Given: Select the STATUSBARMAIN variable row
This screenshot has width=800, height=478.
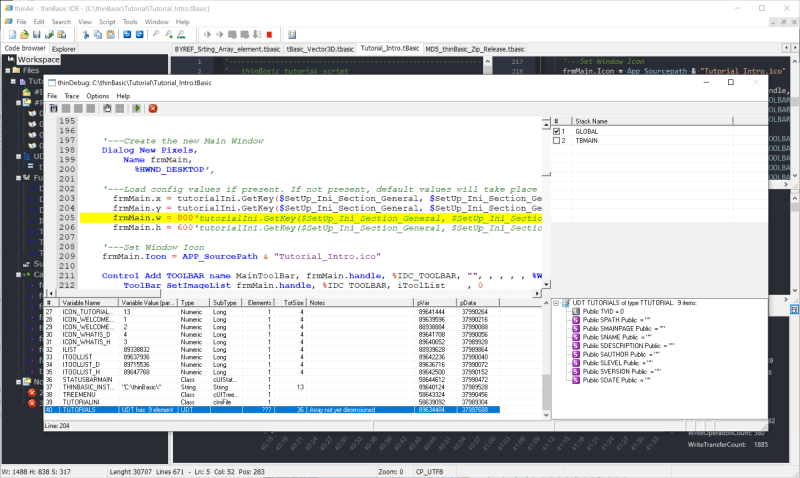Looking at the screenshot, I should (x=272, y=380).
